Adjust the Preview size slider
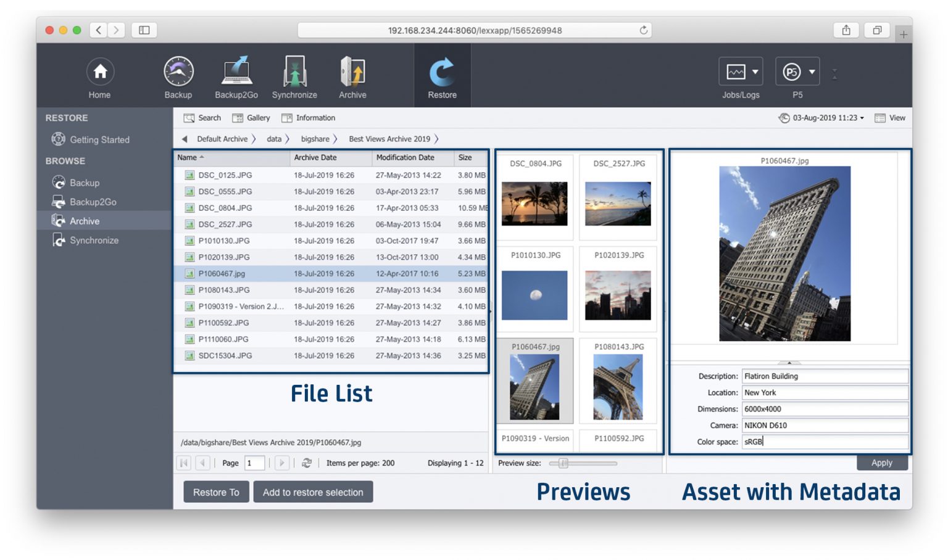This screenshot has width=948, height=560. pyautogui.click(x=563, y=463)
